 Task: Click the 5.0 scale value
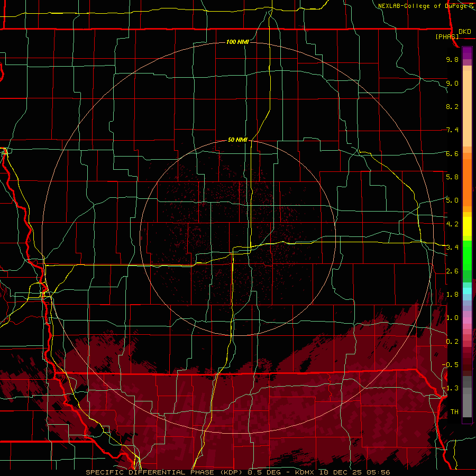pos(452,200)
